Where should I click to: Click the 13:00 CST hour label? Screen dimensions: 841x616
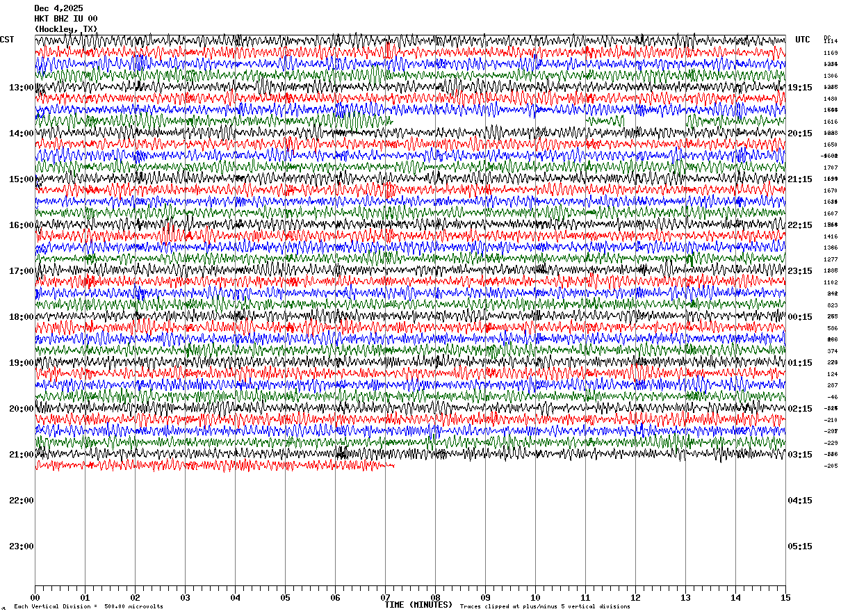point(21,88)
